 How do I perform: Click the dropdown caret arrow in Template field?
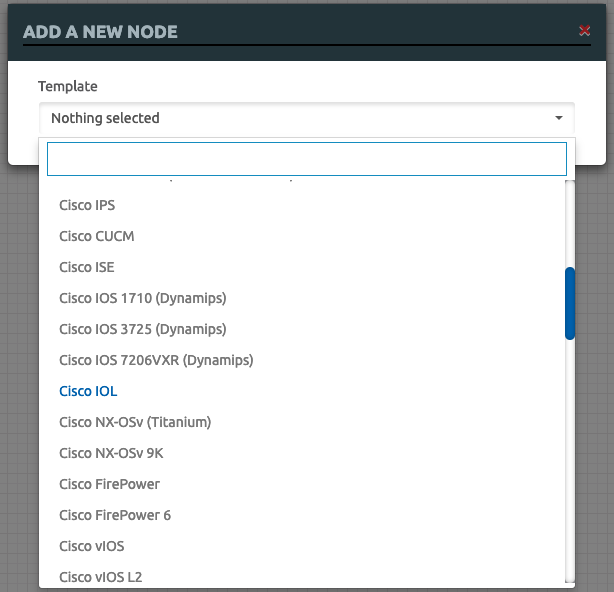pos(559,118)
